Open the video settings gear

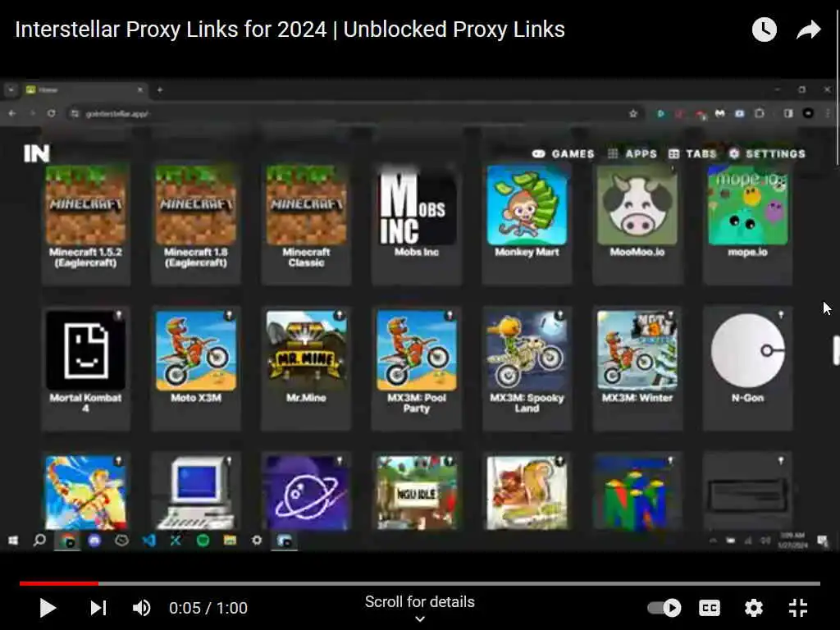coord(754,608)
